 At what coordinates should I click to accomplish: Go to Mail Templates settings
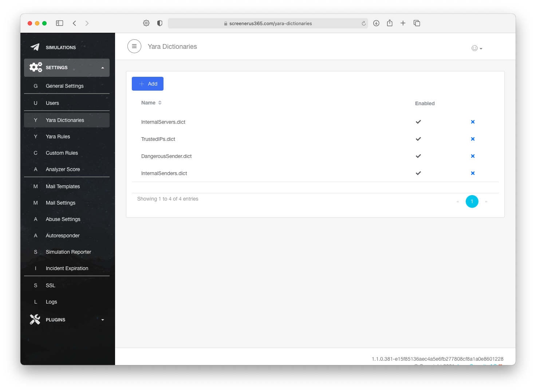(63, 186)
